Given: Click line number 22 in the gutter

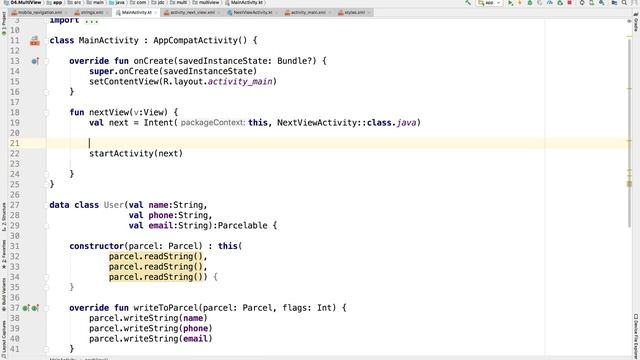Looking at the screenshot, I should 15,153.
